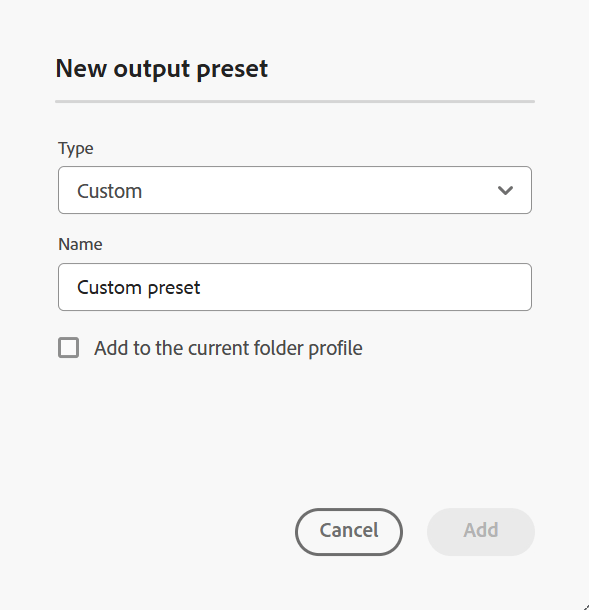Select the Custom value text in Type field
The image size is (589, 610).
pyautogui.click(x=109, y=191)
